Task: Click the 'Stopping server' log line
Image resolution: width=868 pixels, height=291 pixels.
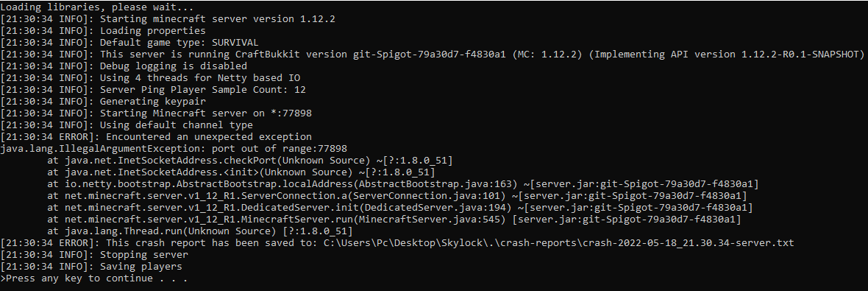Action: point(94,254)
